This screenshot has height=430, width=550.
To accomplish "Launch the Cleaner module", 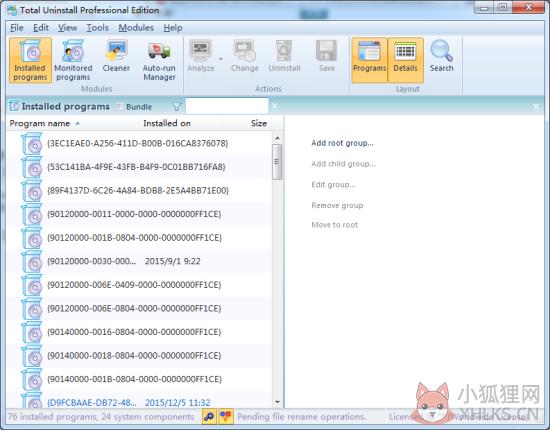I will pos(116,56).
